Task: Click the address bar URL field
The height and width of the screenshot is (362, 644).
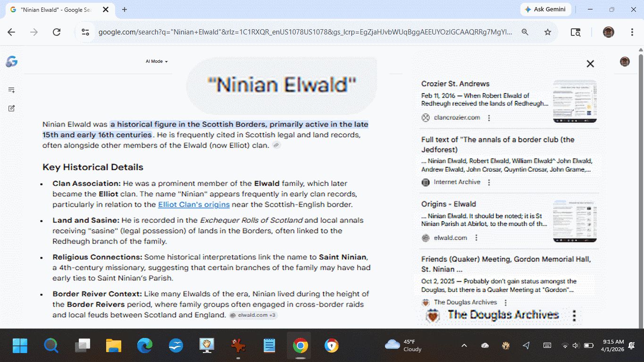Action: (304, 32)
